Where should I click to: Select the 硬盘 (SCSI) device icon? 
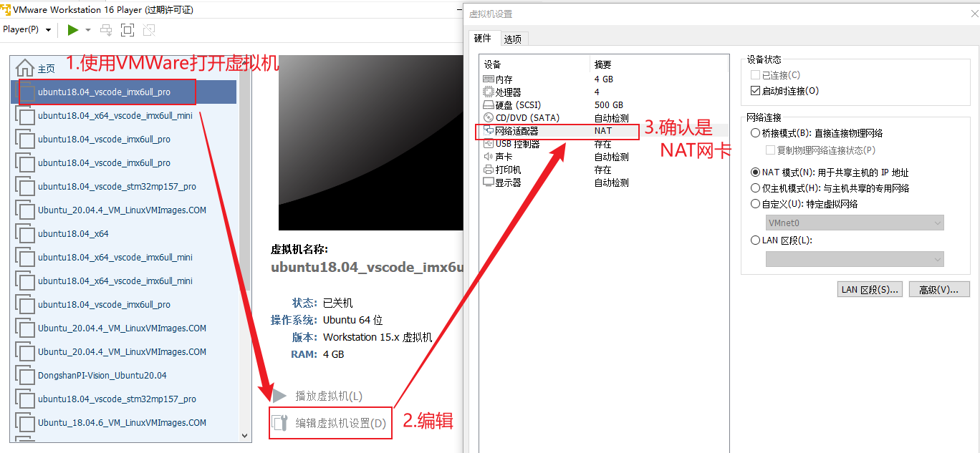point(489,105)
